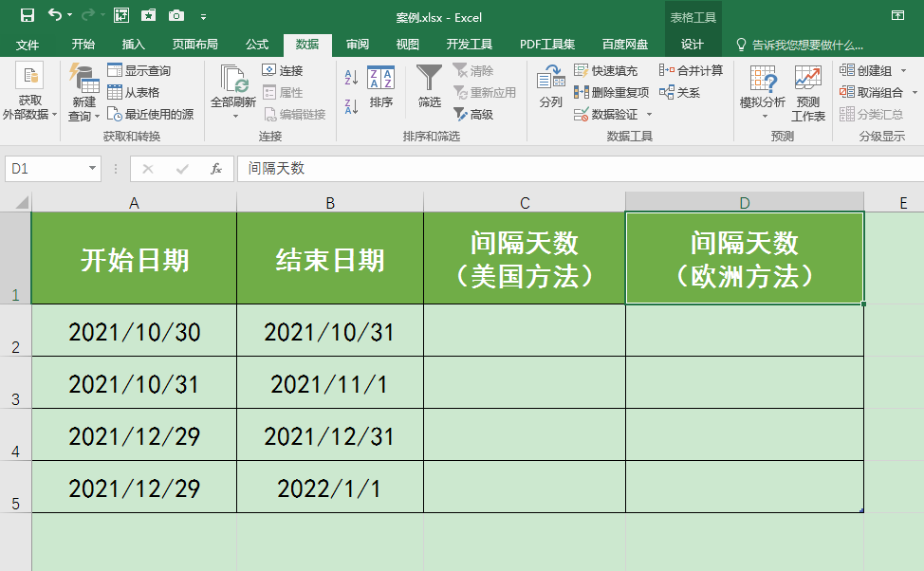Open the 文件 tab
924x571 pixels.
coord(28,45)
